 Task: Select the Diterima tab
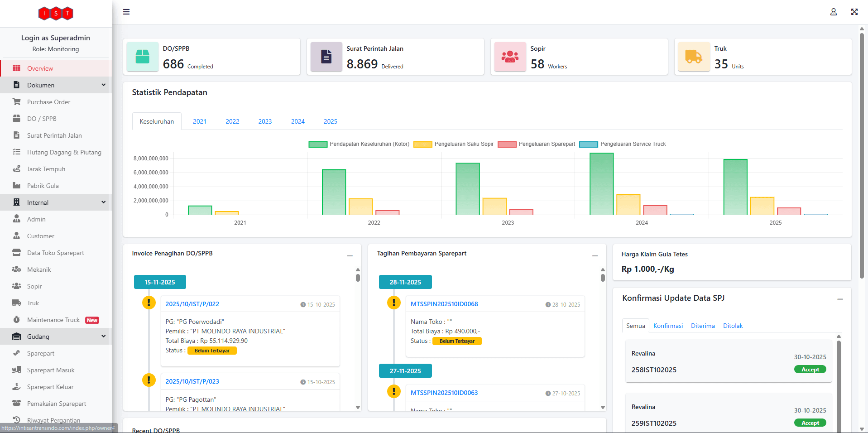(703, 326)
